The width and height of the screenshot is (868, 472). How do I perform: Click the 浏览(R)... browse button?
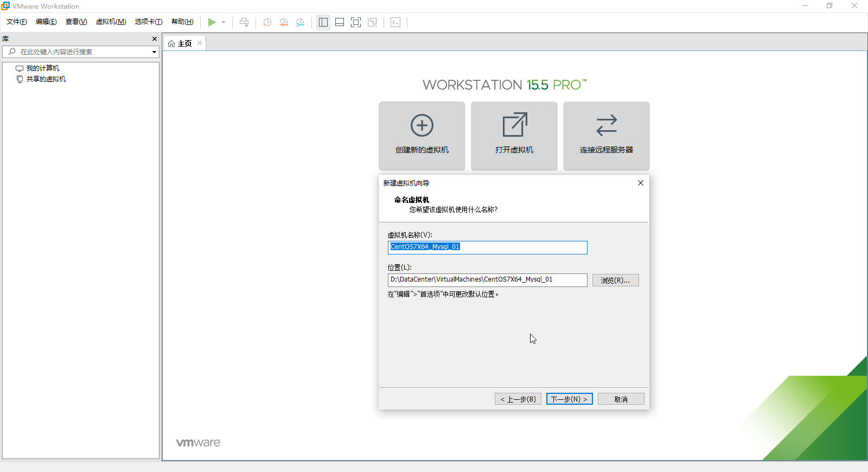coord(615,280)
